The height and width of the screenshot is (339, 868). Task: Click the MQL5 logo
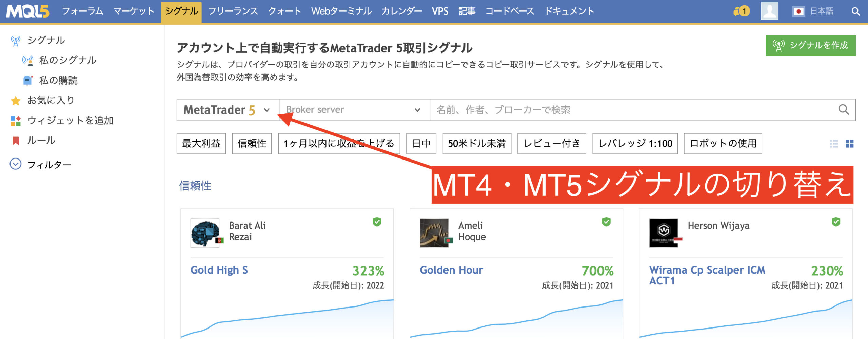[x=28, y=11]
